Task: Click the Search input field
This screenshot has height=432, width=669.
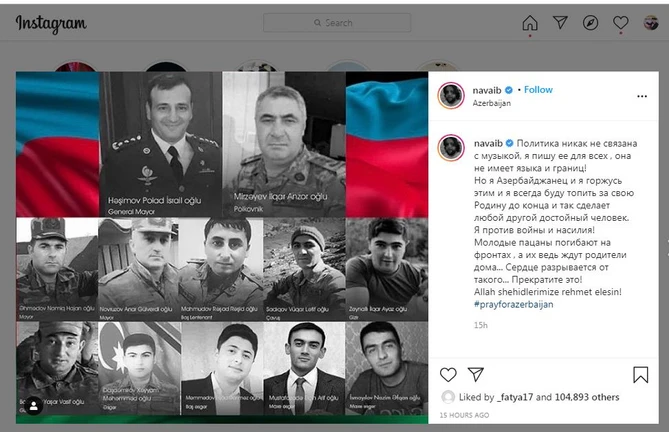Action: coord(337,23)
